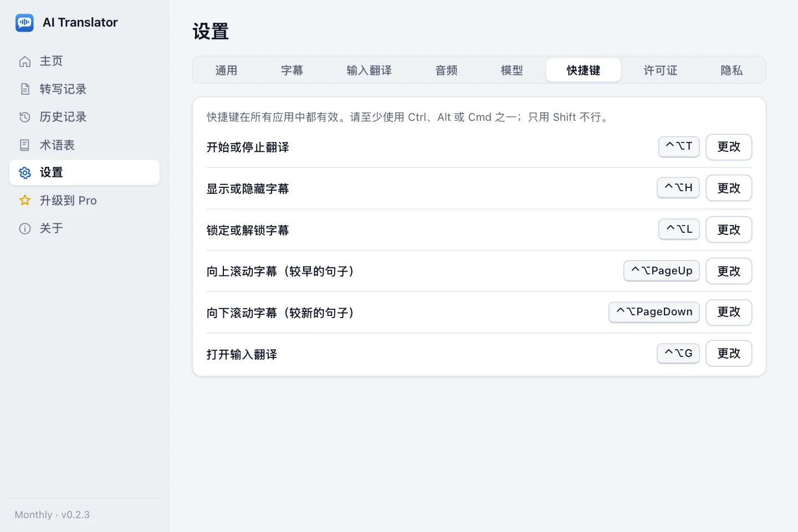Click the document icon beside 转写记录
798x532 pixels.
pyautogui.click(x=25, y=89)
